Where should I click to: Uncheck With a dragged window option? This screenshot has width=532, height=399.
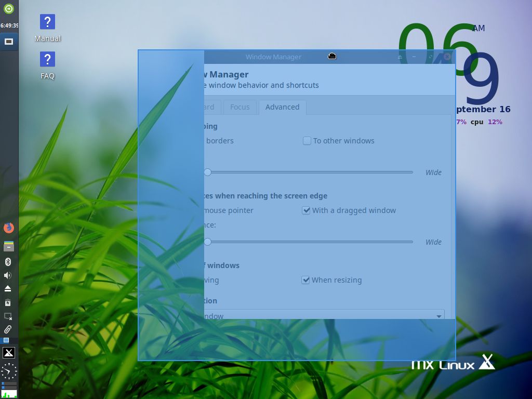[306, 210]
